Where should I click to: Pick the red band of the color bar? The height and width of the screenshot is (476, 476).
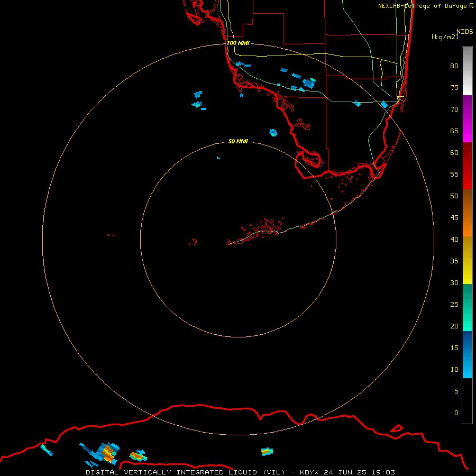[467, 166]
